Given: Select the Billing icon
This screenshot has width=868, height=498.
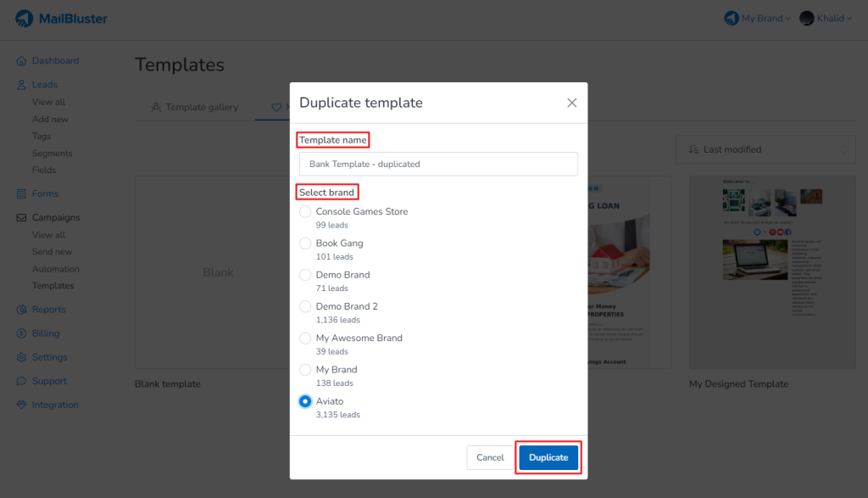Looking at the screenshot, I should (x=20, y=333).
